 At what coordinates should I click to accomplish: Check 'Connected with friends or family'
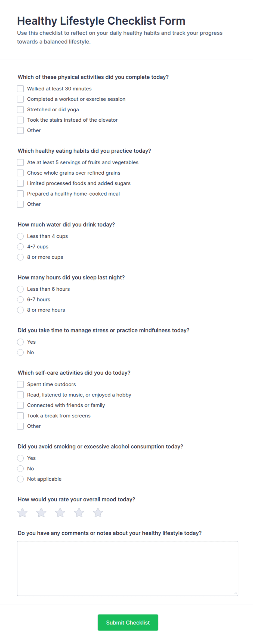pos(20,406)
